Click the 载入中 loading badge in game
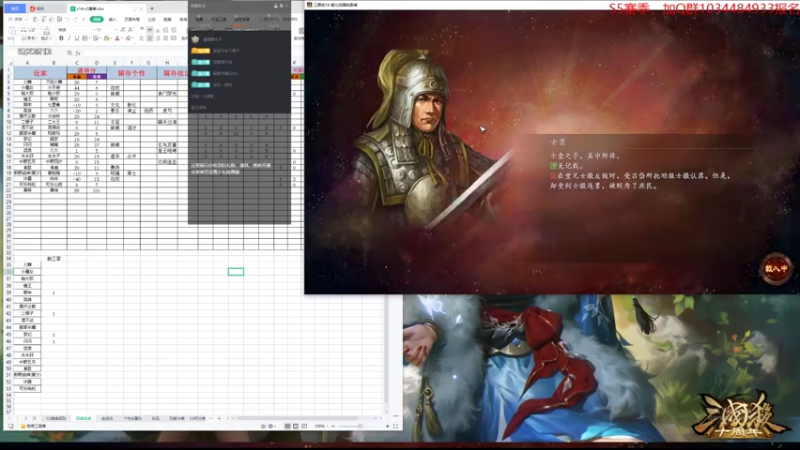 [x=776, y=268]
